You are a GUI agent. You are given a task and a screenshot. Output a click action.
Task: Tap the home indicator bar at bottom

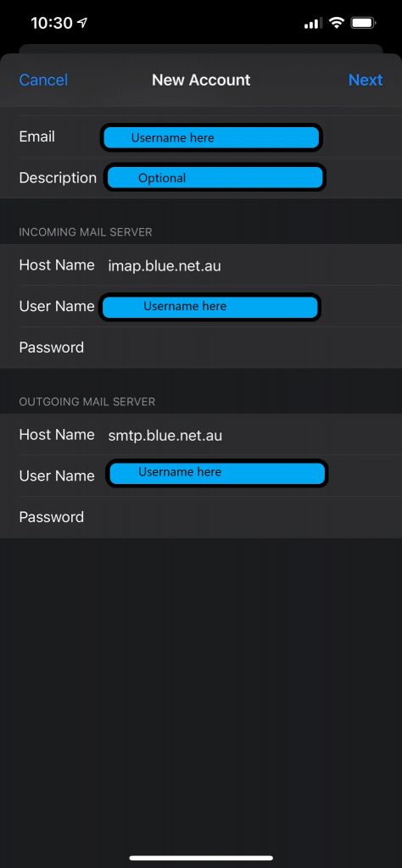coord(201,858)
